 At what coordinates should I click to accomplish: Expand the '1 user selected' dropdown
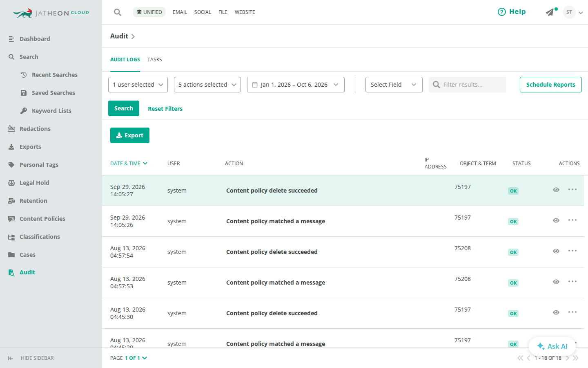(138, 85)
